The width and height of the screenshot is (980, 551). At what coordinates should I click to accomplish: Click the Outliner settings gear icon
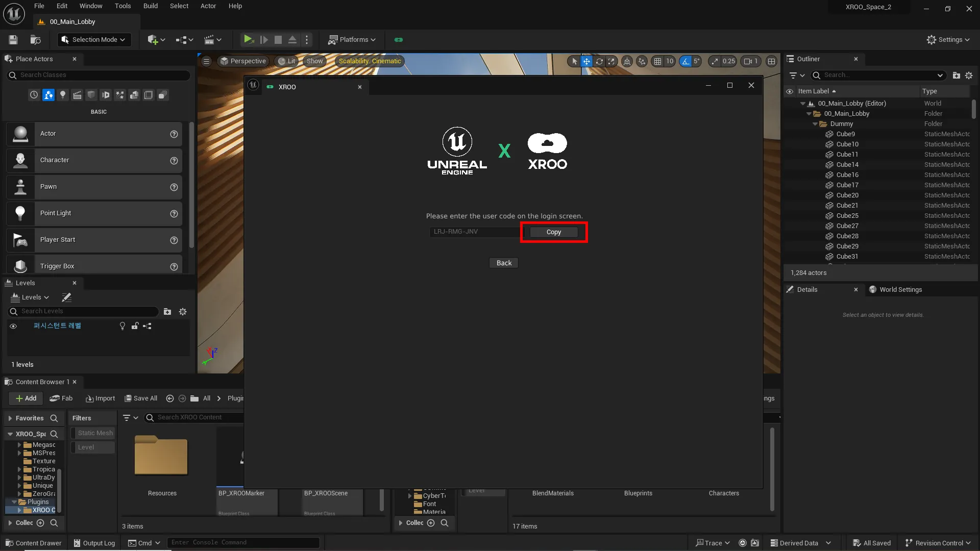[969, 76]
